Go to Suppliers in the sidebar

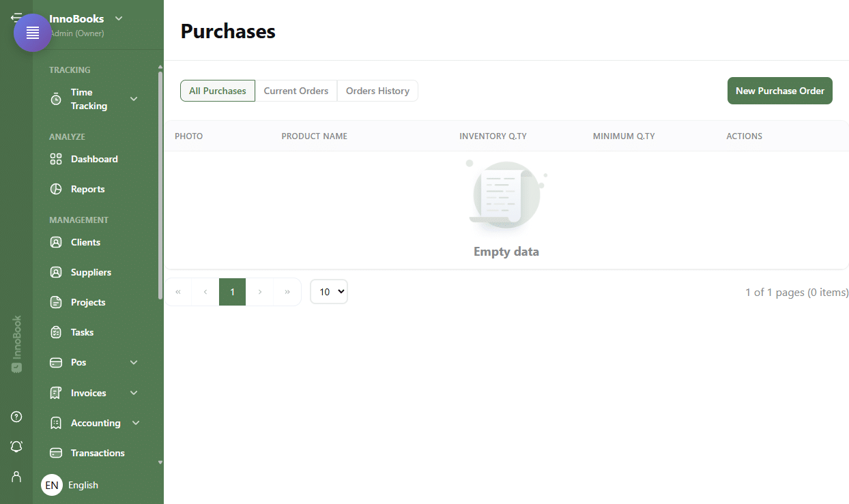(91, 272)
